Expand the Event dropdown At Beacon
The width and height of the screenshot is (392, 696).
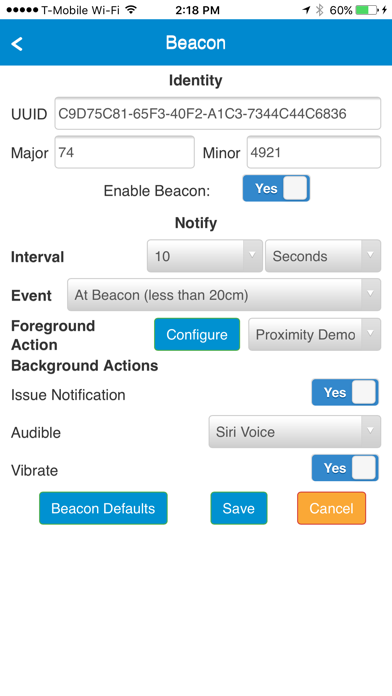tap(224, 295)
